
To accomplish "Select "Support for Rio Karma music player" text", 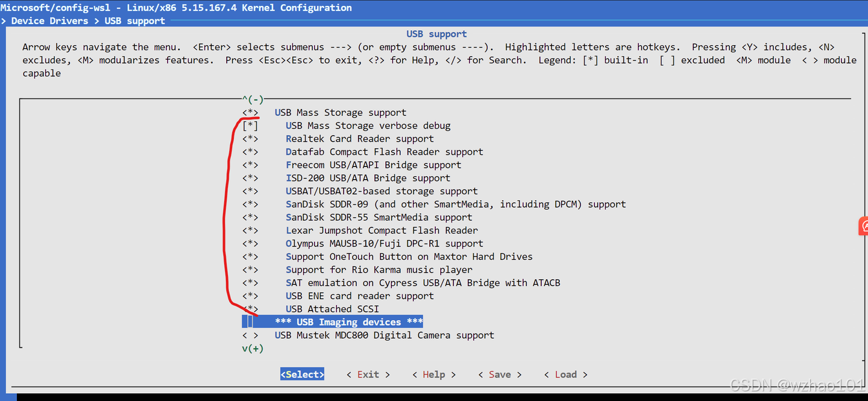I will coord(379,270).
